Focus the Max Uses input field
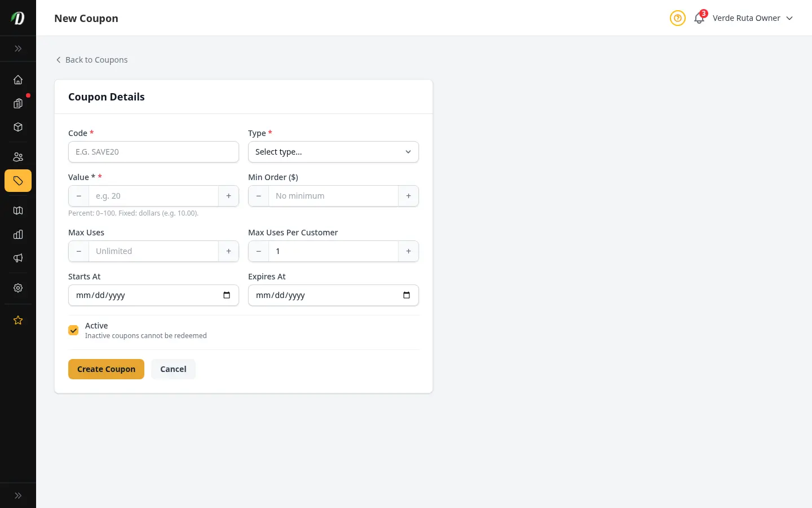 pos(153,251)
